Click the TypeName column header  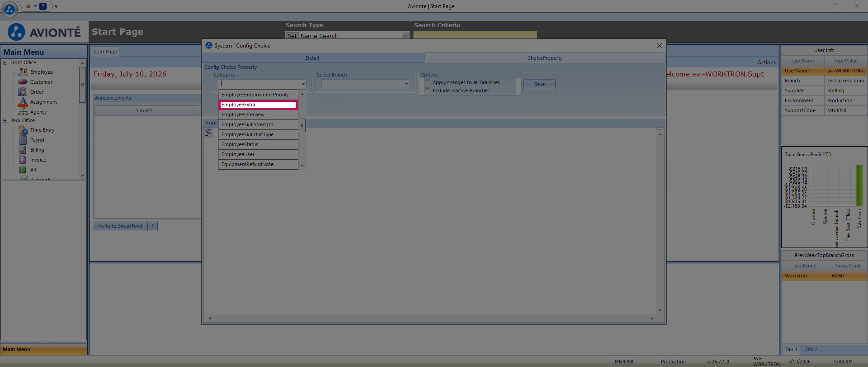pyautogui.click(x=803, y=61)
